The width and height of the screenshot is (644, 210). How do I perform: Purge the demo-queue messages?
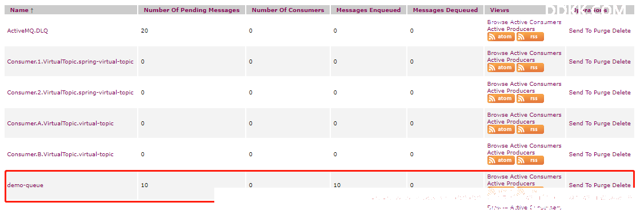[602, 185]
